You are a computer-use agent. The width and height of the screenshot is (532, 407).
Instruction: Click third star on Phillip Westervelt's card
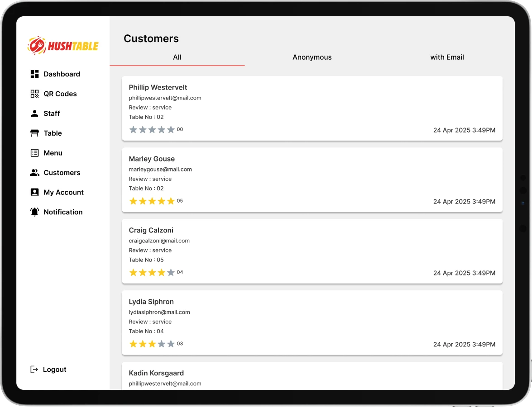pos(152,129)
